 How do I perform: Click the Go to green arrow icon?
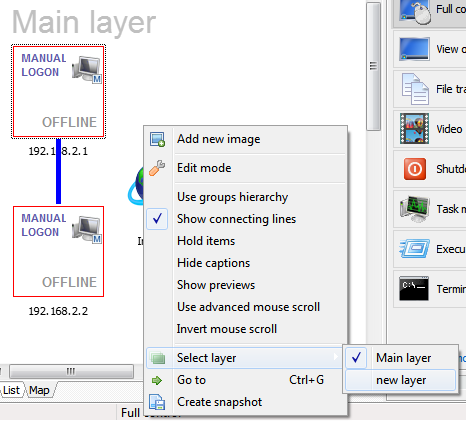click(x=157, y=380)
